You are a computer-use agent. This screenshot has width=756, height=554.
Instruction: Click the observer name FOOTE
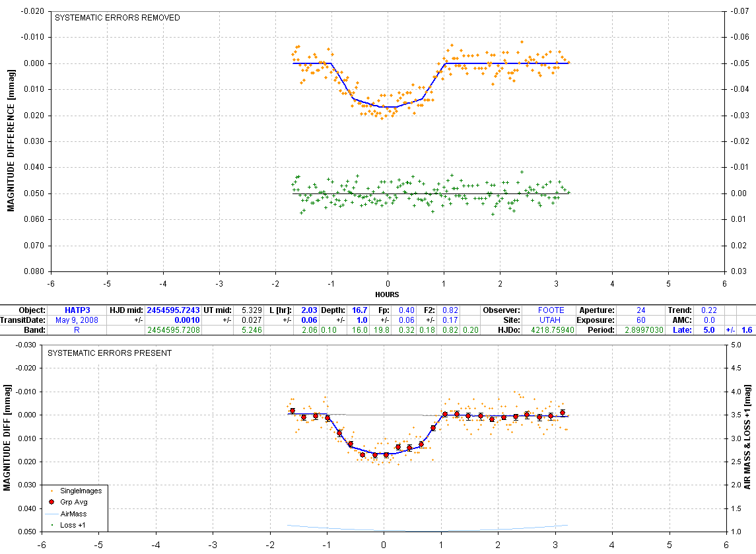click(x=551, y=310)
